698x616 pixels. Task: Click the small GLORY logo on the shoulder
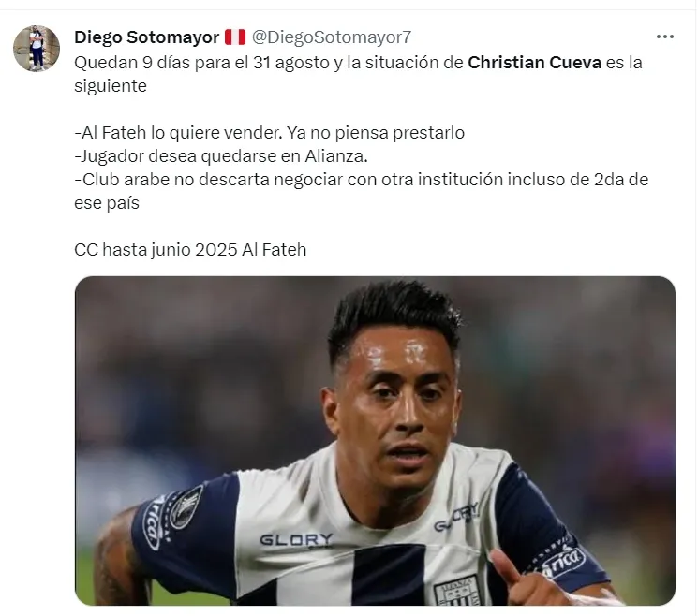click(x=456, y=516)
